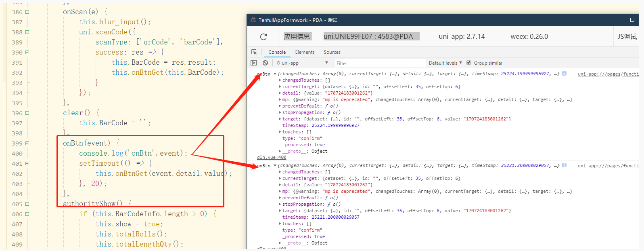The width and height of the screenshot is (644, 251).
Task: Switch to the Sources tab
Action: tap(332, 52)
